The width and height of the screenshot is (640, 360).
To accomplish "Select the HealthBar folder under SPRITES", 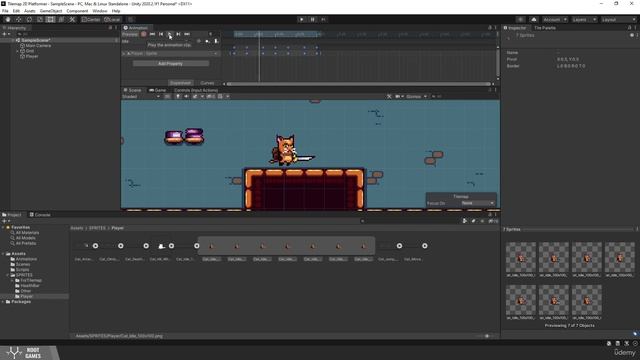I will (30, 286).
